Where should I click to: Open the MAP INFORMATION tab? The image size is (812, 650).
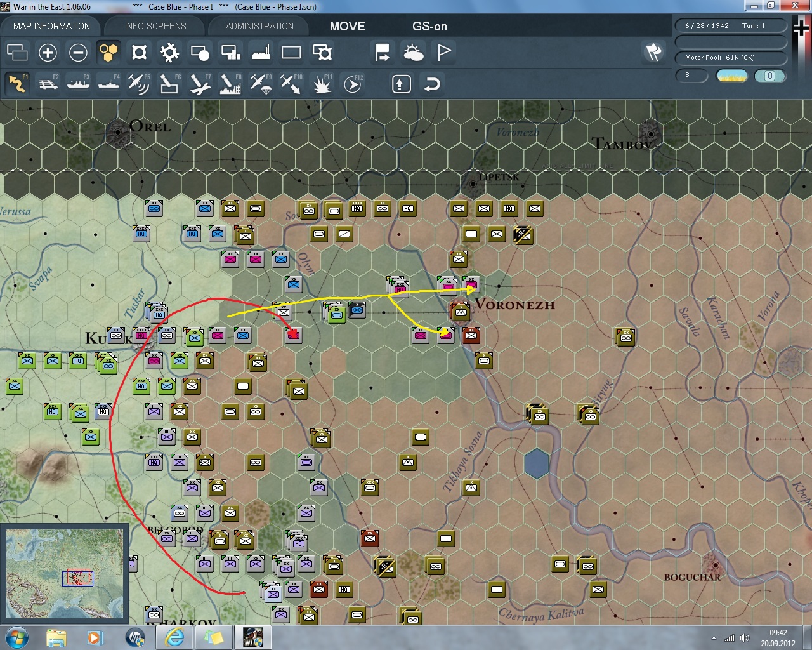(51, 26)
